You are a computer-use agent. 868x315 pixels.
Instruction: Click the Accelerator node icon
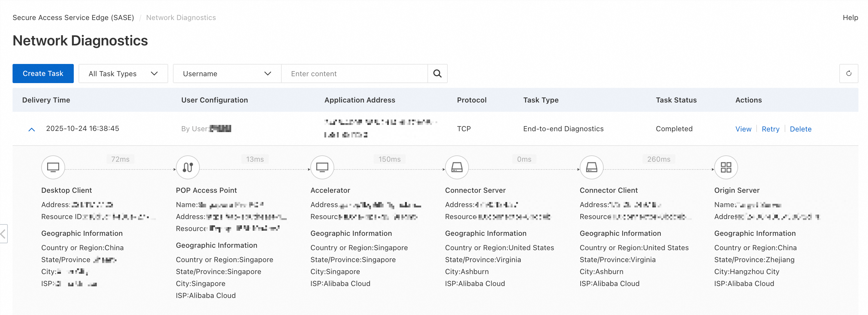(x=322, y=167)
